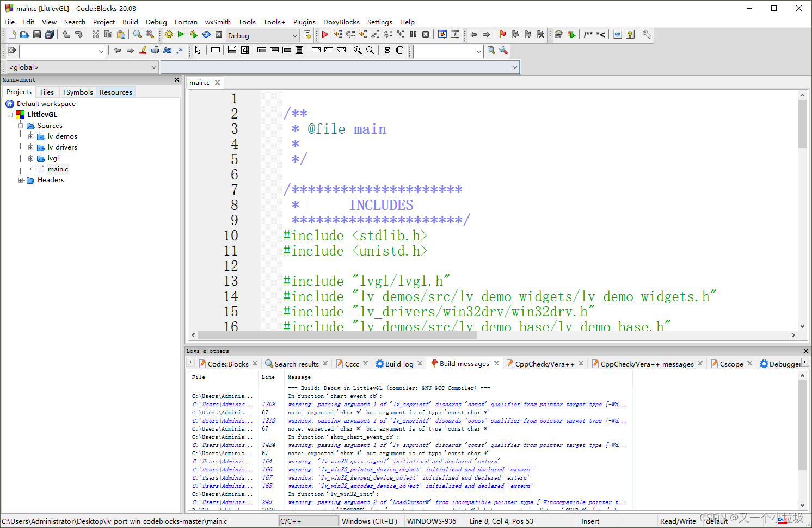
Task: Switch to the Files tab
Action: [47, 92]
